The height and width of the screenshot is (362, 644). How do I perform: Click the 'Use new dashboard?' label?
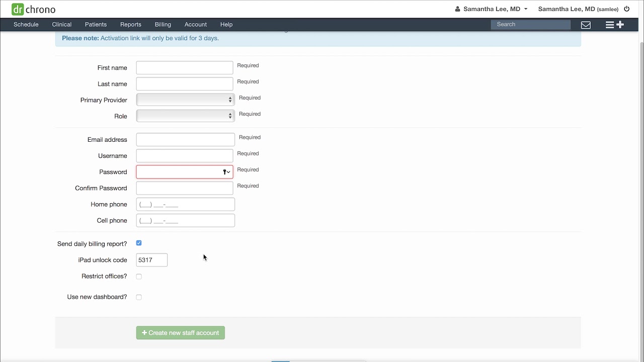coord(97,297)
